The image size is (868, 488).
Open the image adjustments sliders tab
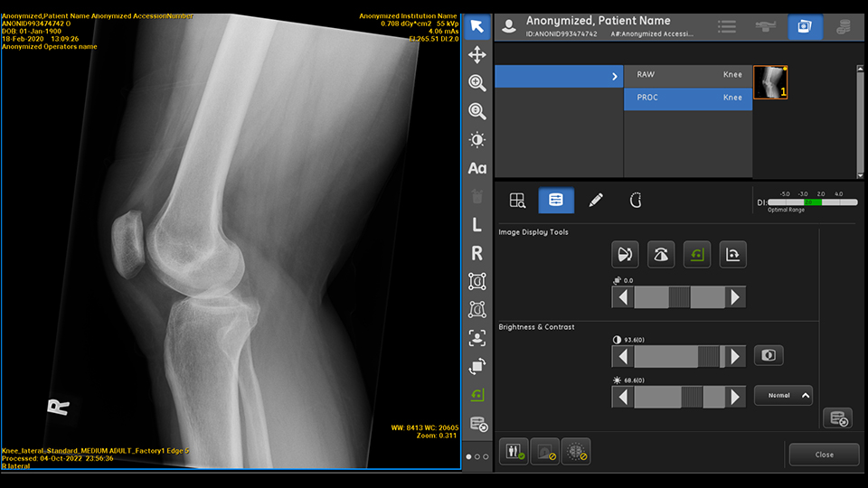click(556, 201)
